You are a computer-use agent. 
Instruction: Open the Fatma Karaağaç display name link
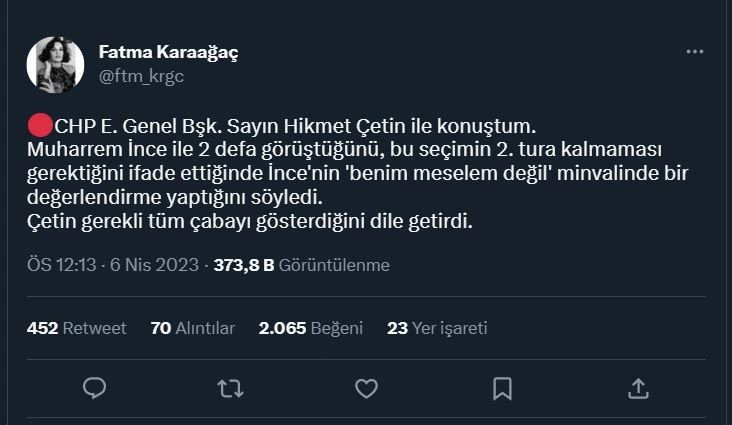[168, 52]
